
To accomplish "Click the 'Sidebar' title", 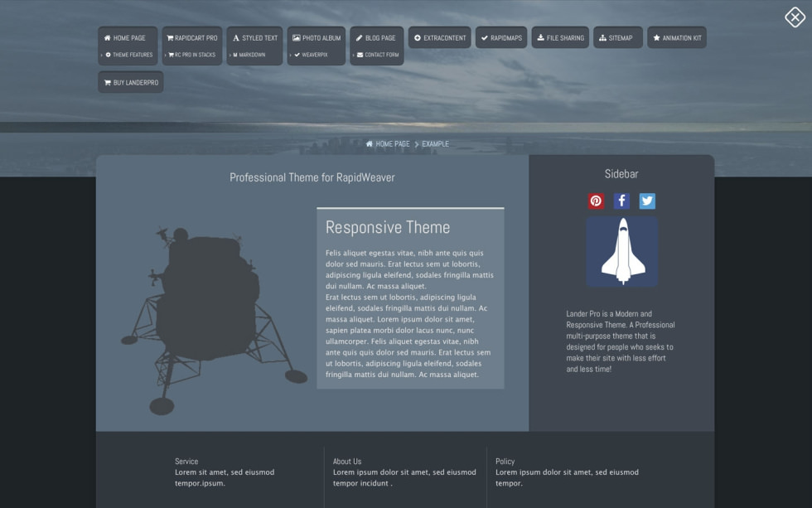I will click(621, 174).
